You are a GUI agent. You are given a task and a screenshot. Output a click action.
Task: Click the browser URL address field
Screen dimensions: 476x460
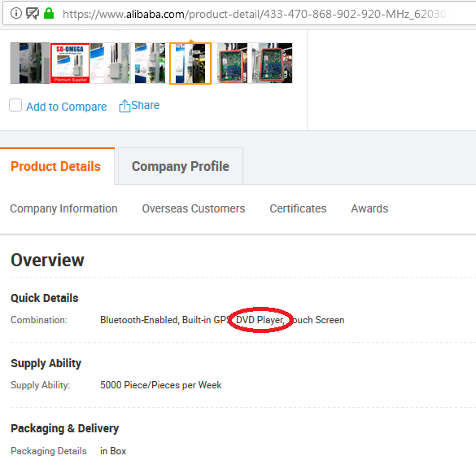[x=255, y=14]
